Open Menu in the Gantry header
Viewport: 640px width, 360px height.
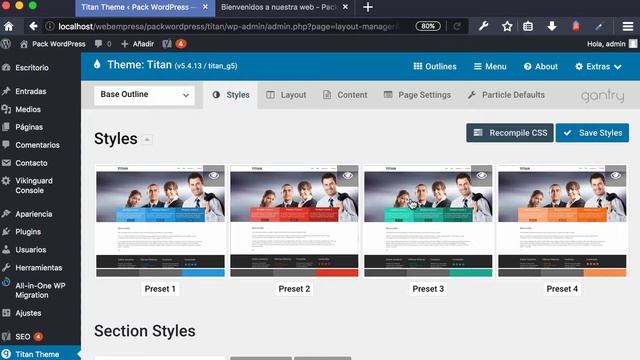click(490, 67)
